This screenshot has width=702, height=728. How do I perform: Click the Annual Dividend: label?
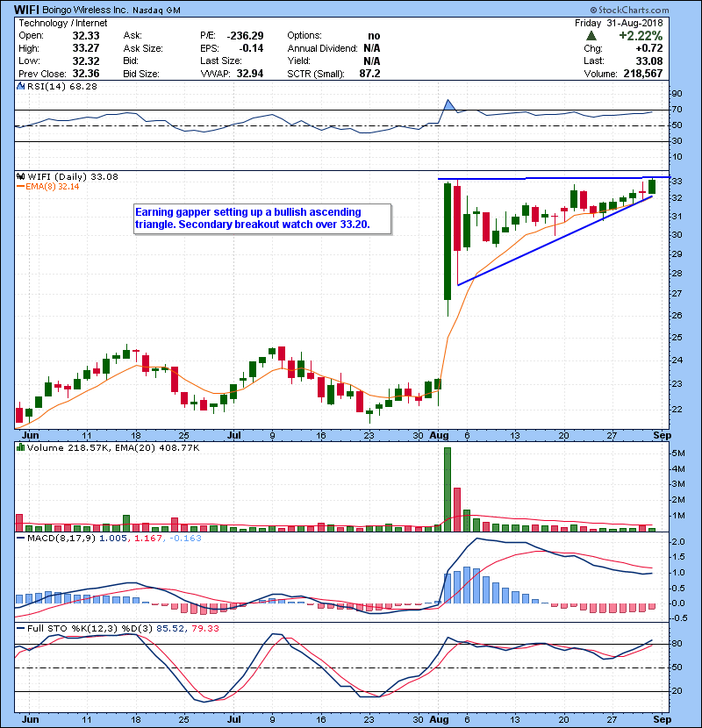coord(322,48)
